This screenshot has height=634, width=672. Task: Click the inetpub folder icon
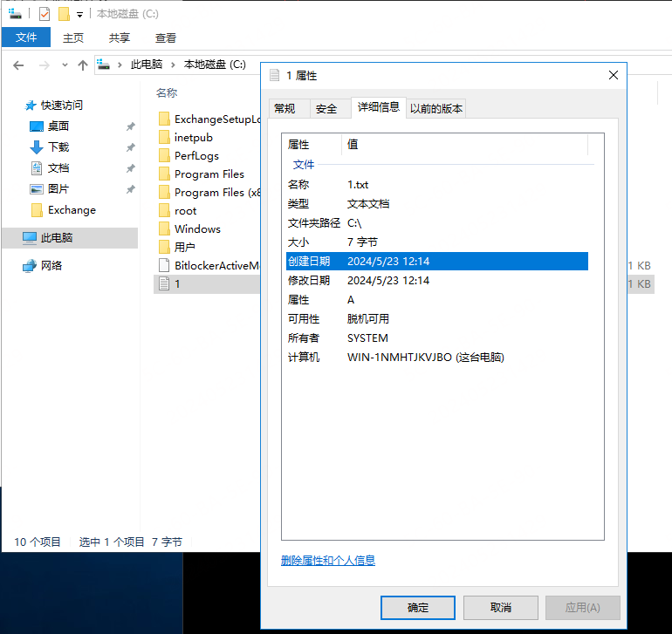[x=163, y=138]
